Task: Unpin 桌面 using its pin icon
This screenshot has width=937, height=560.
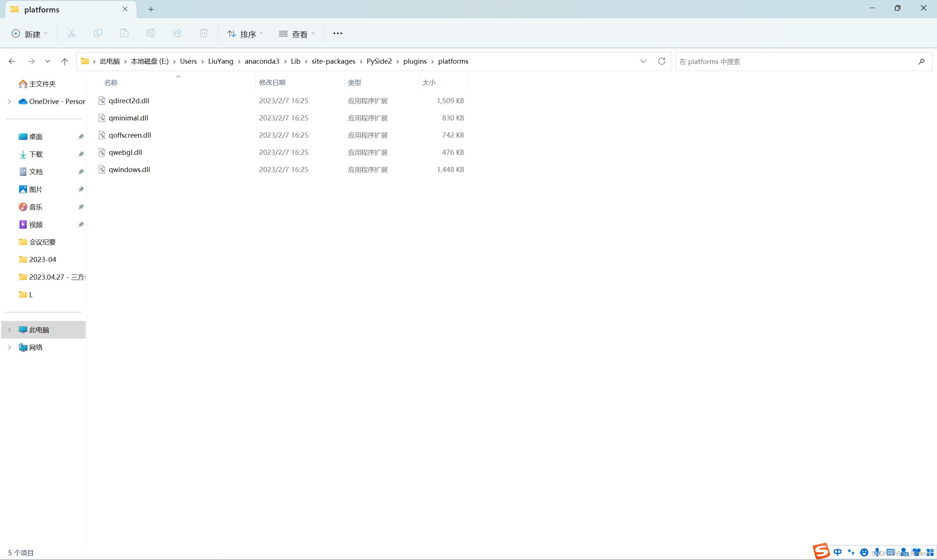Action: point(81,137)
